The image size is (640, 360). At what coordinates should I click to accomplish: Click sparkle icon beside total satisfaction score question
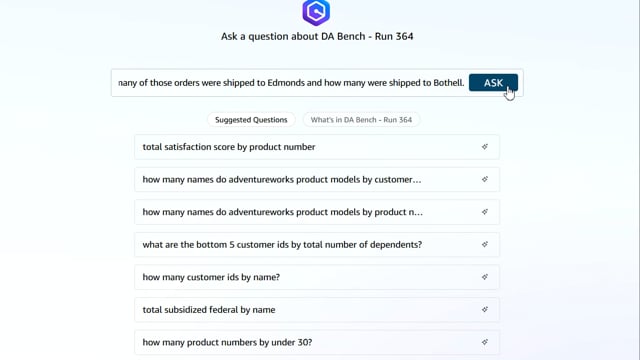coord(484,147)
